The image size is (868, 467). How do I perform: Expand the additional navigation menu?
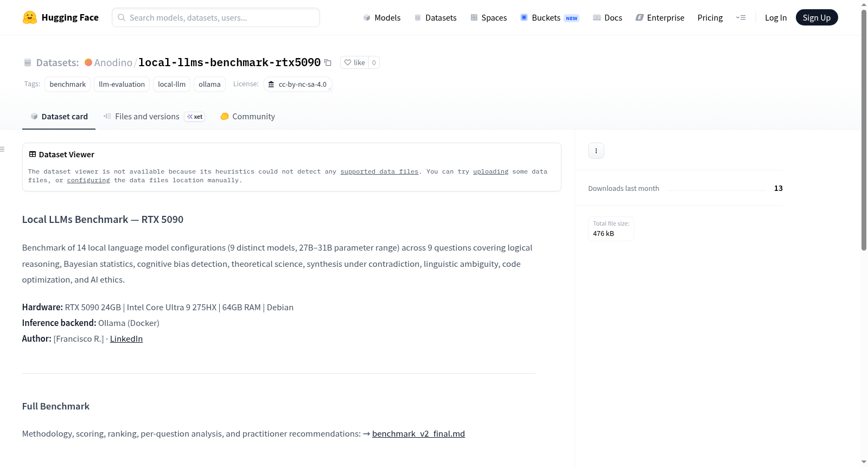click(x=741, y=17)
